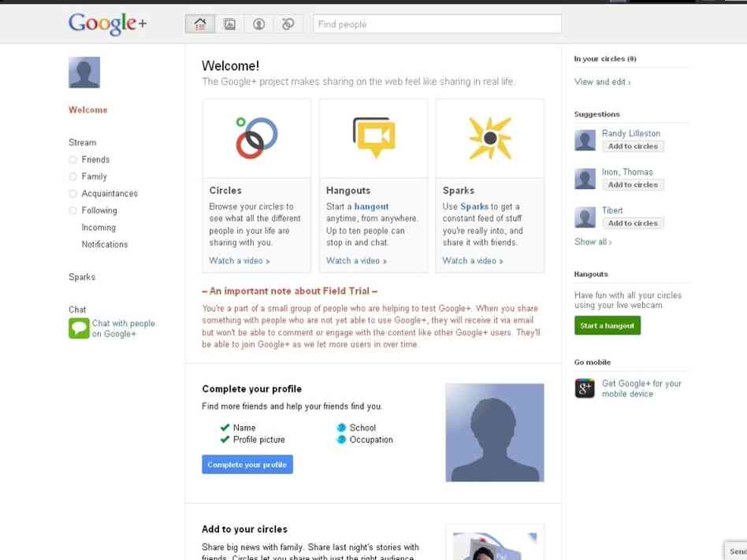The height and width of the screenshot is (560, 747).
Task: Watch a video under Hangouts
Action: point(356,261)
